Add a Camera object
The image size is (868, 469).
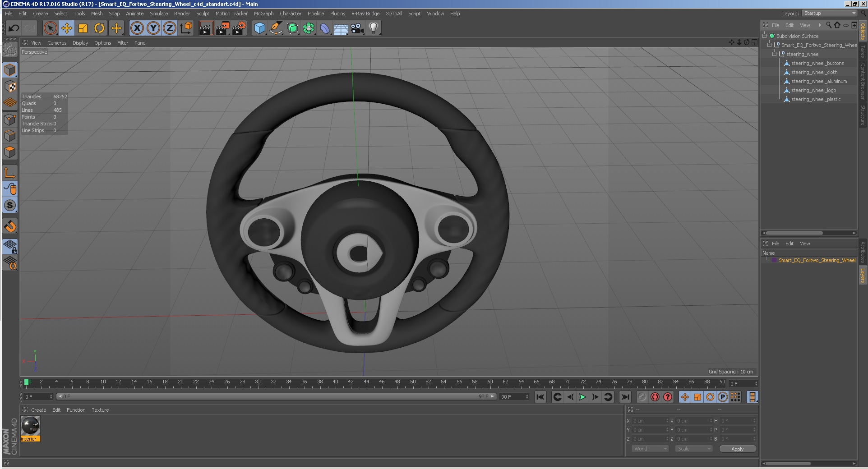click(x=357, y=28)
